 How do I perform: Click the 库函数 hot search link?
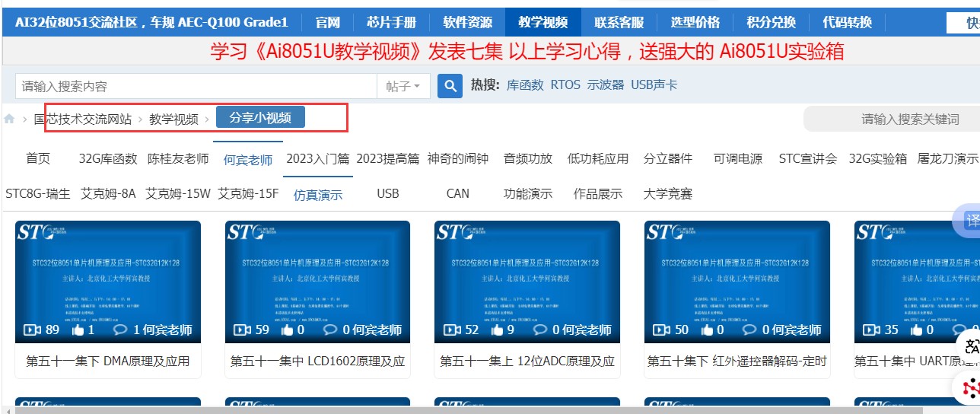pos(525,84)
